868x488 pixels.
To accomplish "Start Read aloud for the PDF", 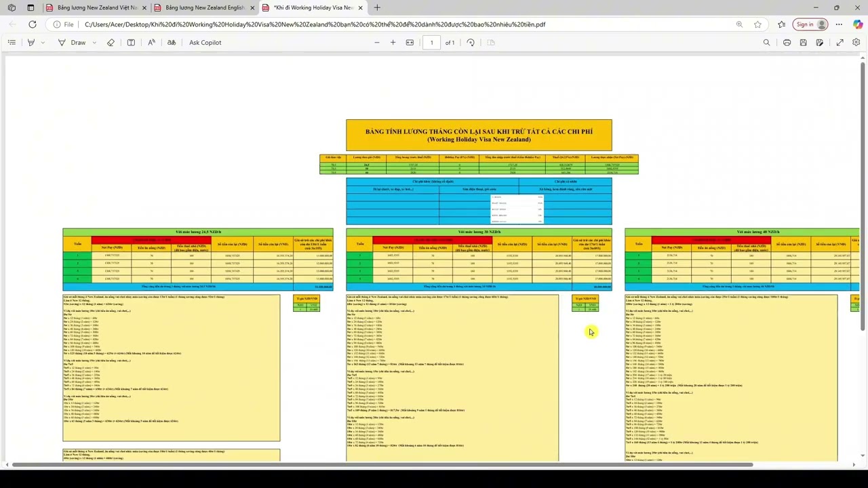I will point(151,42).
